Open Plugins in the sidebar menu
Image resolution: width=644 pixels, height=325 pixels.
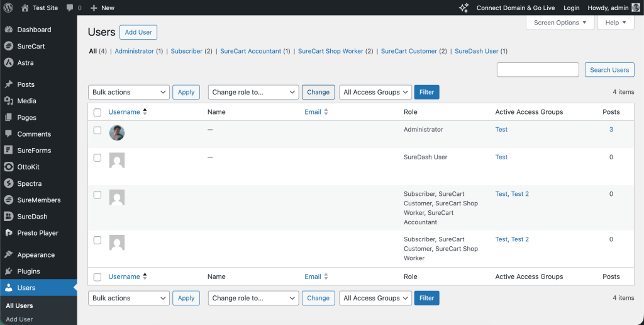click(28, 271)
